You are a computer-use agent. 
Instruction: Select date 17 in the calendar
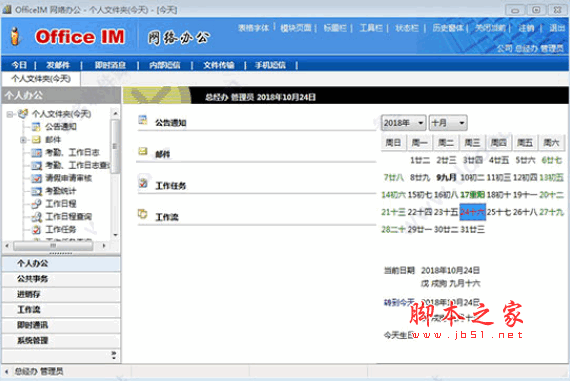472,195
